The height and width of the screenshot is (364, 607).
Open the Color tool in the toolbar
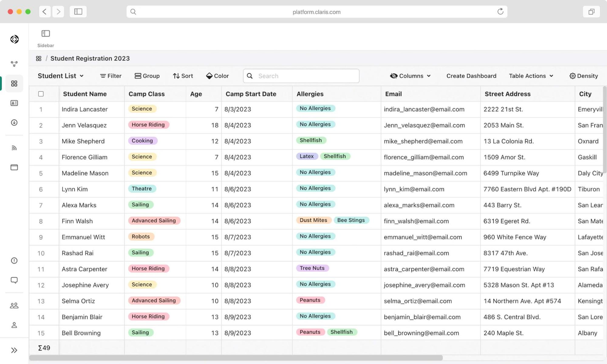(217, 76)
